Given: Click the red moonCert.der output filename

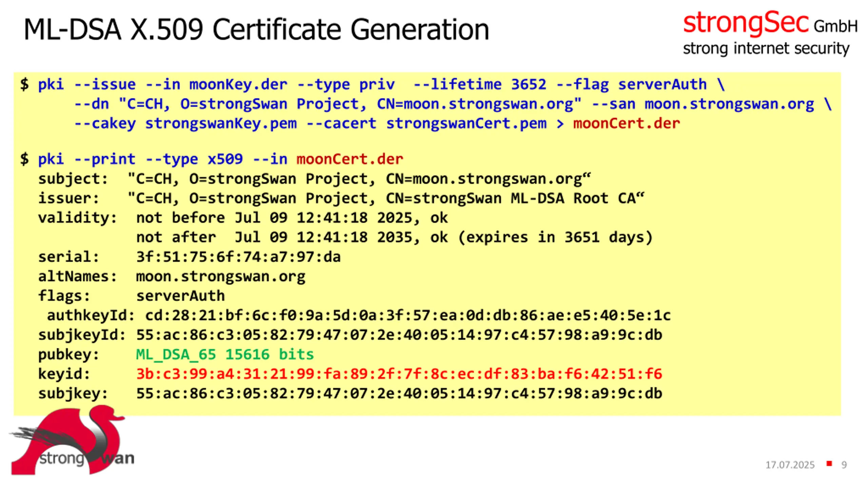Looking at the screenshot, I should [627, 123].
